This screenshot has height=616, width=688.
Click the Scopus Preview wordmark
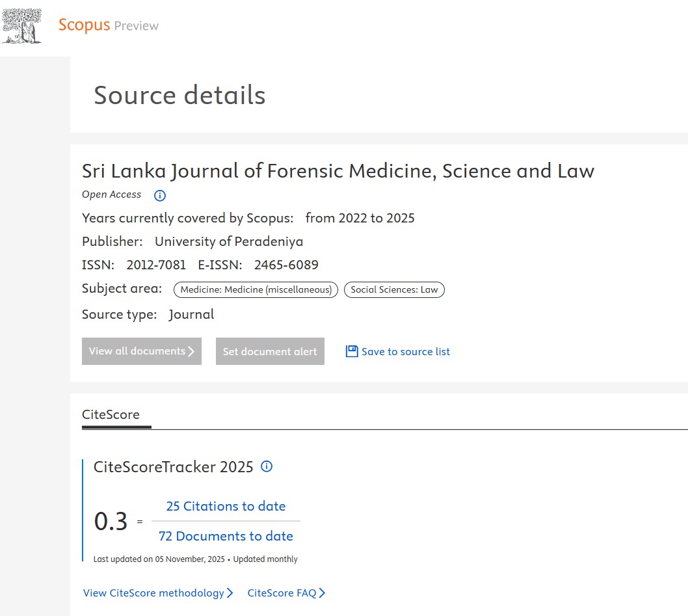point(108,25)
